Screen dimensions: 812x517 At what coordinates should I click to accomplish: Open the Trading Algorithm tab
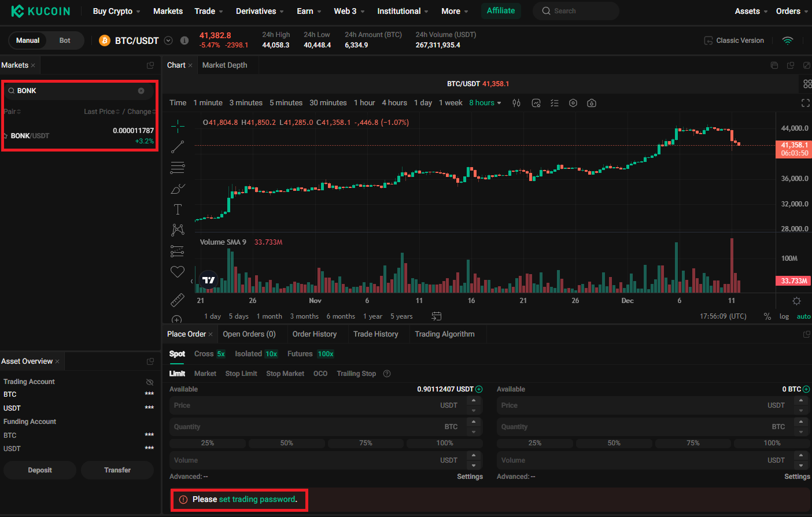click(445, 334)
